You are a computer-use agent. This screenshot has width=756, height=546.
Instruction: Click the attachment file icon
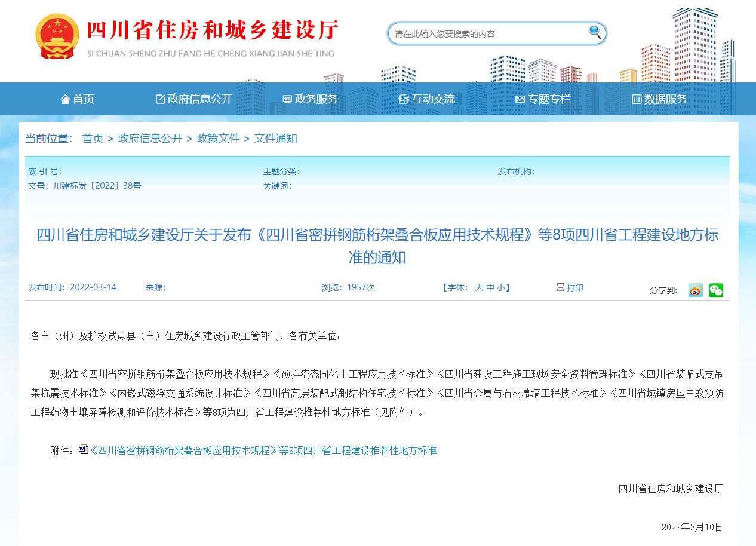point(84,450)
